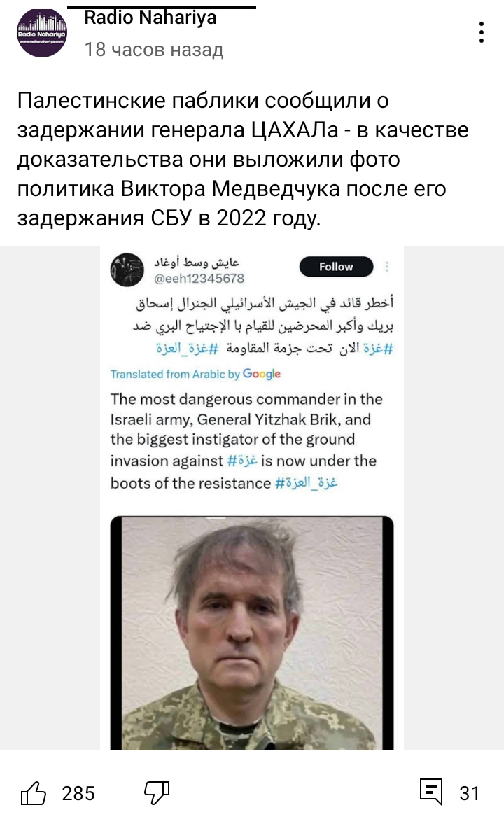Screen dimensions: 504x824
Task: Open Radio Nahariya channel name
Action: pyautogui.click(x=150, y=18)
